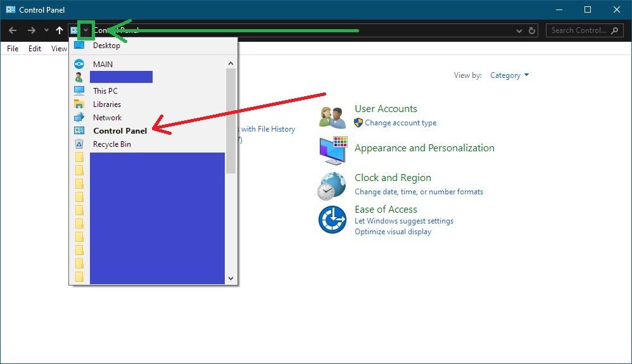Click the Ease of Access icon

coord(332,220)
